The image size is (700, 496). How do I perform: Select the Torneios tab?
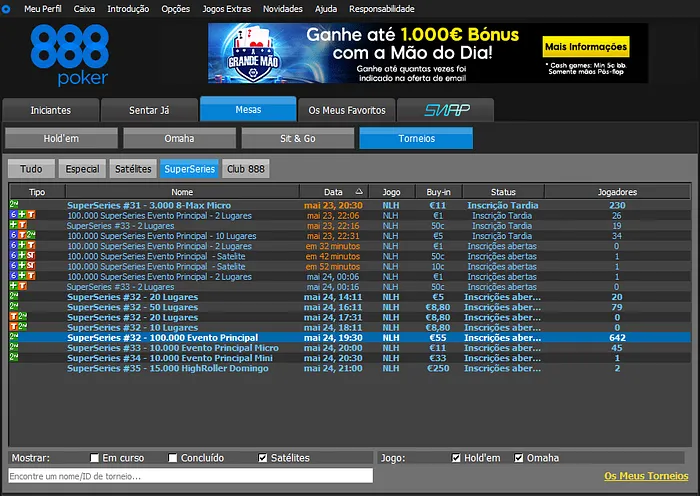416,138
